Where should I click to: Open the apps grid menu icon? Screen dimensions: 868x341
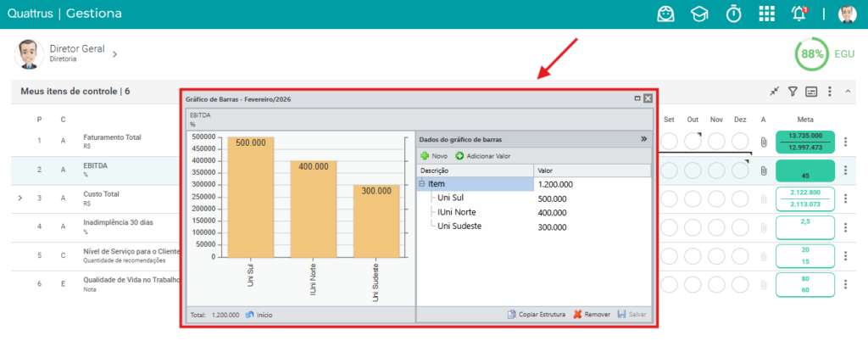[766, 14]
